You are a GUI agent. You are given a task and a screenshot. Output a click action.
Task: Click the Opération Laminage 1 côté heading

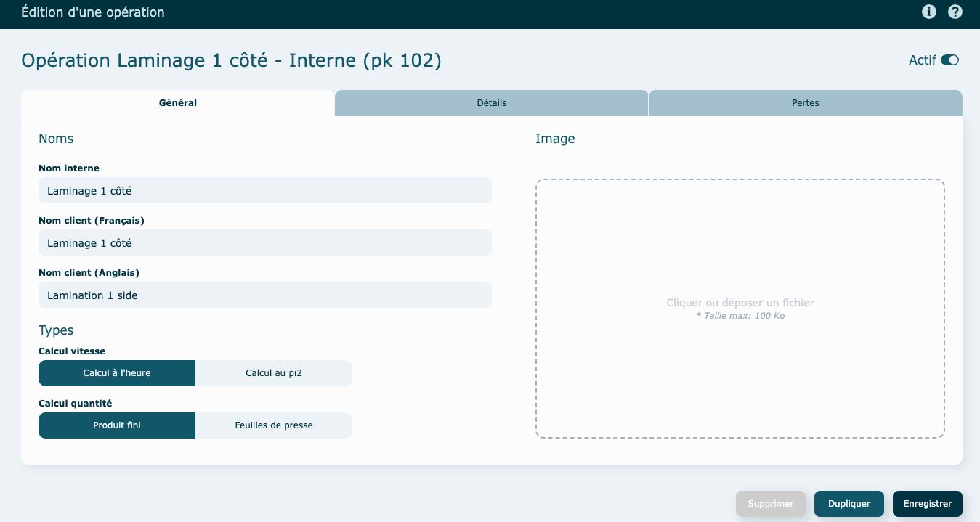(231, 60)
